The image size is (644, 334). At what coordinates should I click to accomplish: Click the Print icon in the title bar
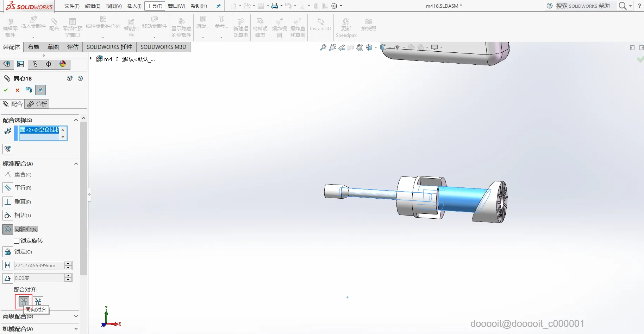coord(275,6)
